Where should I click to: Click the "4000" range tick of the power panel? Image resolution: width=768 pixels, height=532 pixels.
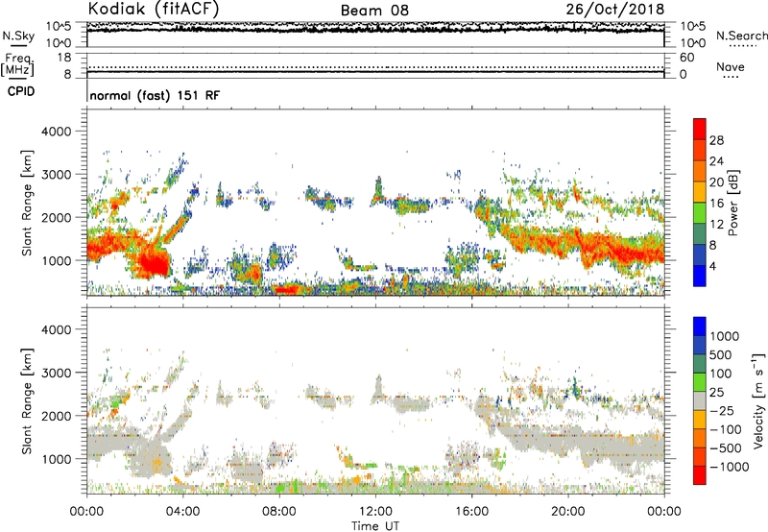(56, 132)
